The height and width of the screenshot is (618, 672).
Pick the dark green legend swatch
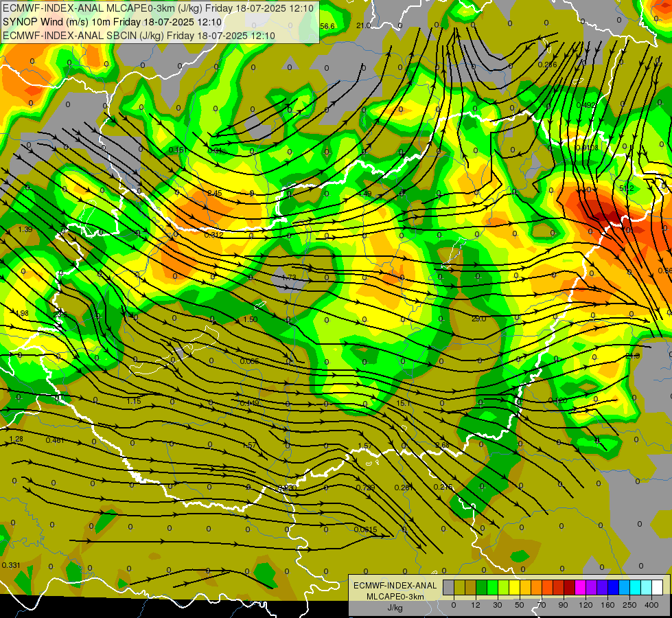(x=482, y=587)
